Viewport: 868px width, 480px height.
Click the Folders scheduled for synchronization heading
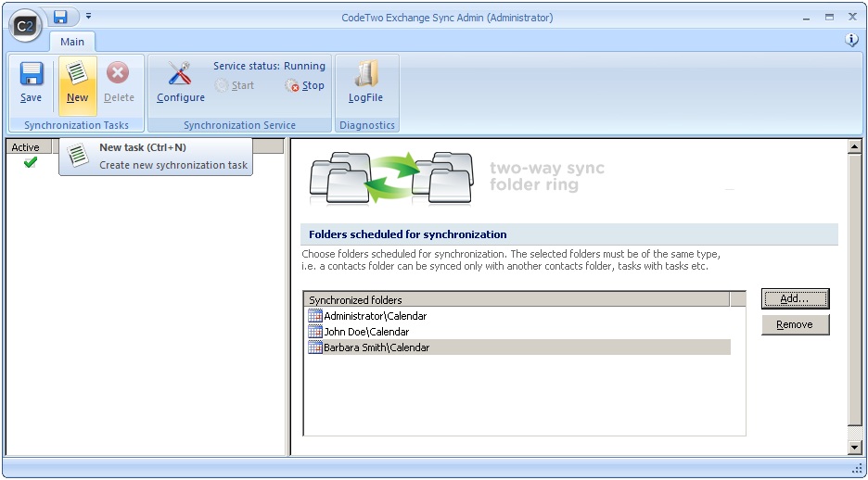point(407,234)
